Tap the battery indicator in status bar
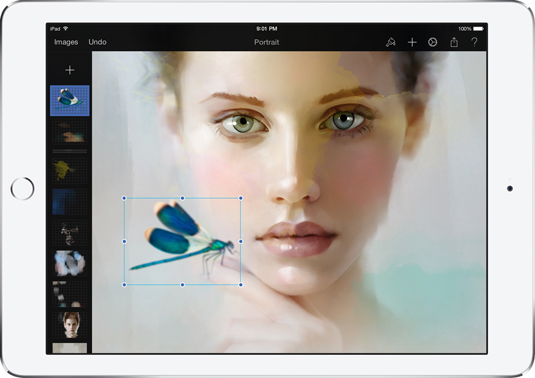 478,29
